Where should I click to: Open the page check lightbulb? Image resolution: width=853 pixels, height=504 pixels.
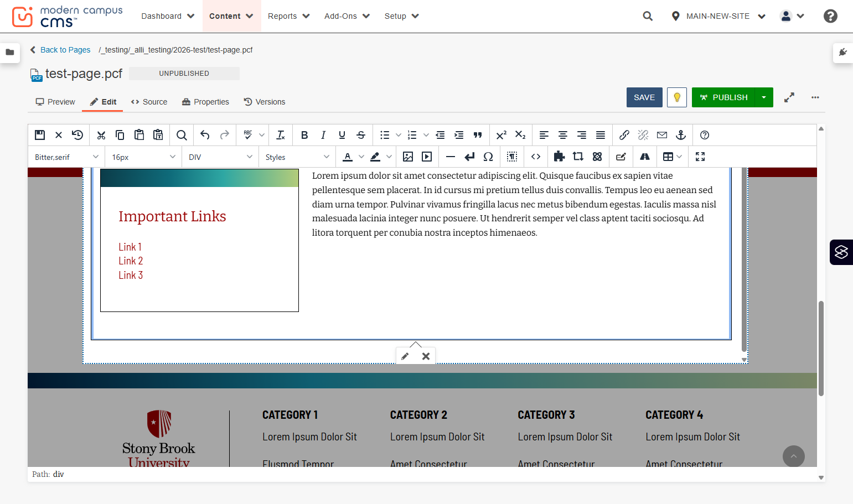click(677, 97)
